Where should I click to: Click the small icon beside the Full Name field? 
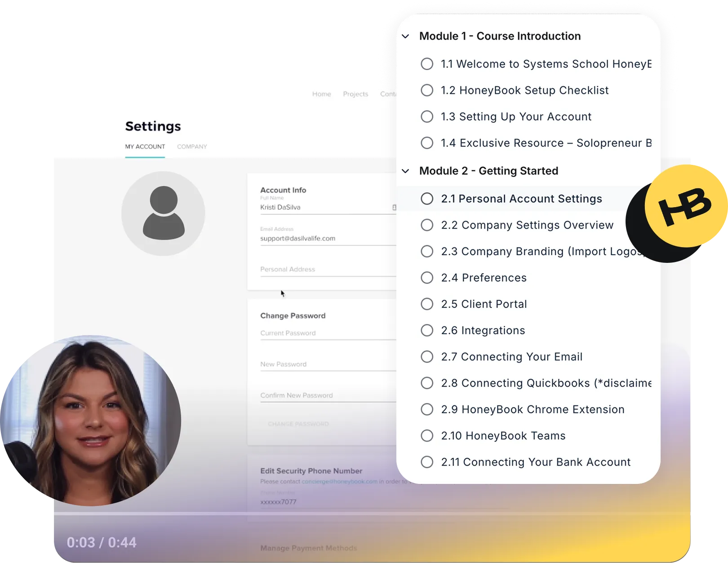pyautogui.click(x=394, y=207)
